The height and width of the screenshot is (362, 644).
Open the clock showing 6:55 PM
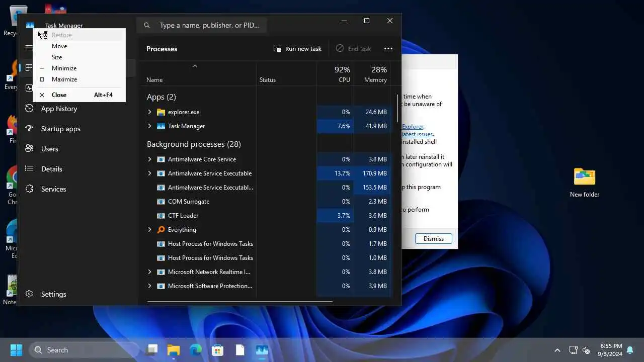click(x=611, y=350)
